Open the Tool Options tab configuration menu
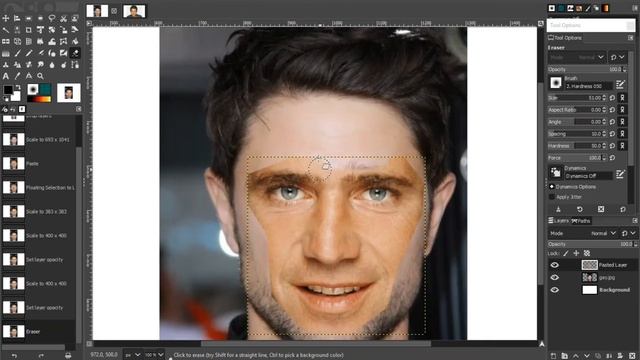 631,38
